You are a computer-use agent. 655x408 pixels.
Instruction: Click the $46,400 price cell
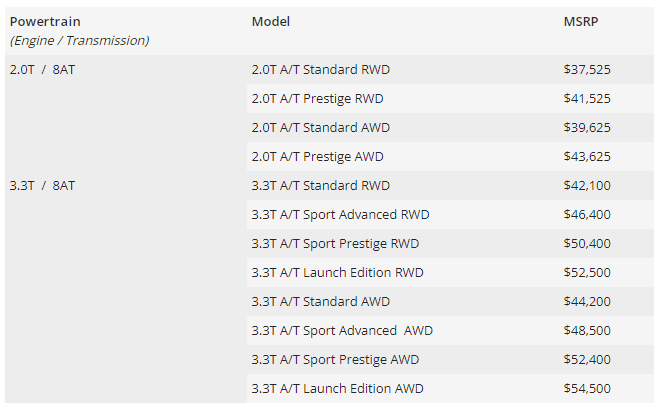pyautogui.click(x=587, y=215)
